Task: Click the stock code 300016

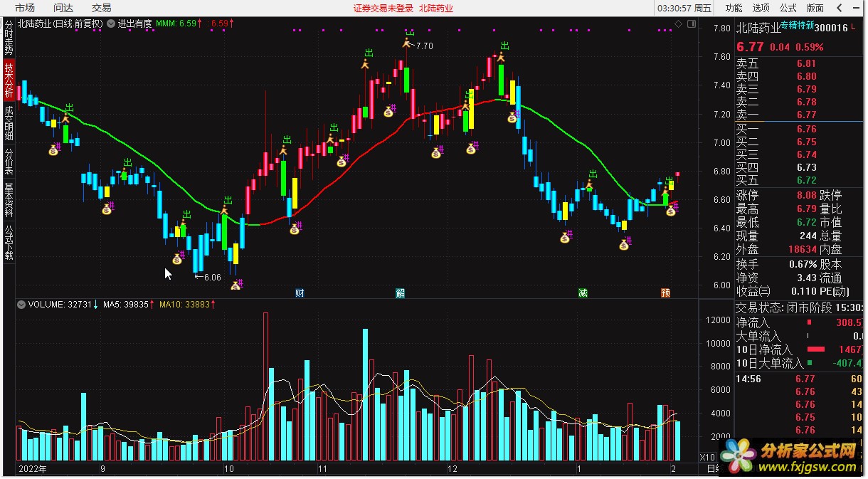Action: tap(832, 28)
